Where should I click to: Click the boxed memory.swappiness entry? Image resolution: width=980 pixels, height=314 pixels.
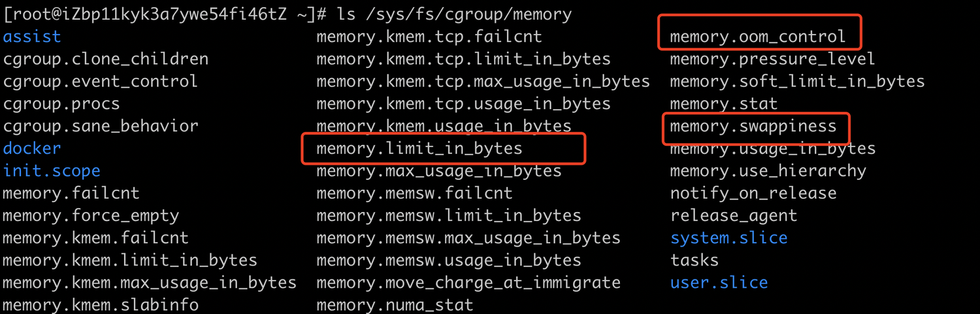753,126
